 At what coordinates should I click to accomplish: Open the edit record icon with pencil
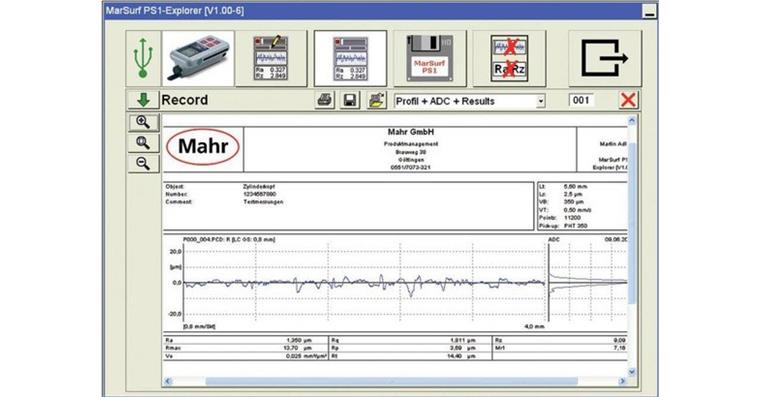(271, 59)
